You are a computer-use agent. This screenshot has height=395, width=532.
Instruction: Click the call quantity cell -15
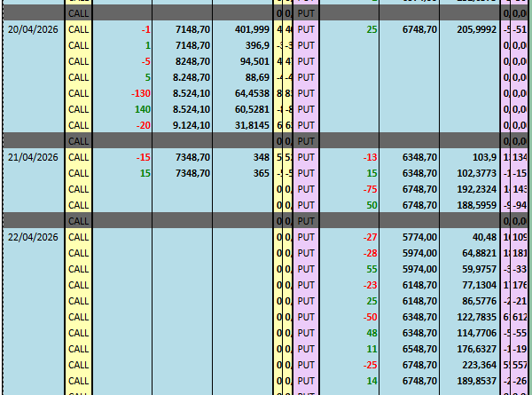coord(122,157)
